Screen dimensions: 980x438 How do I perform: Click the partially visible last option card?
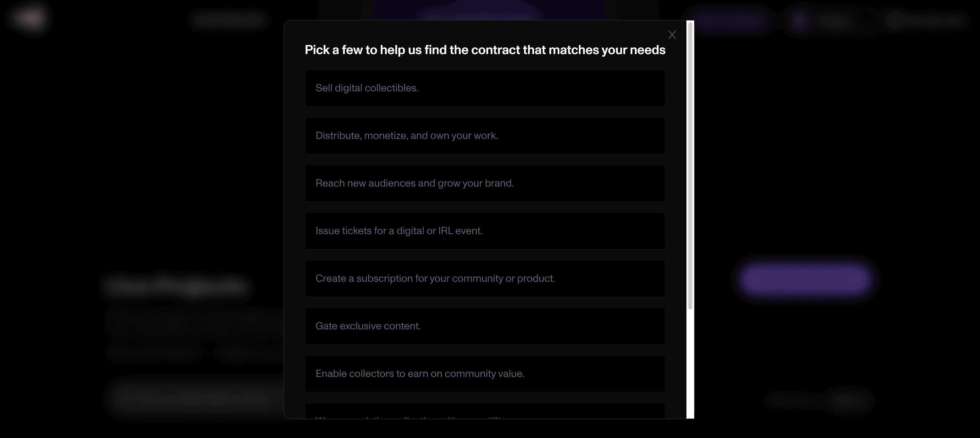485,411
